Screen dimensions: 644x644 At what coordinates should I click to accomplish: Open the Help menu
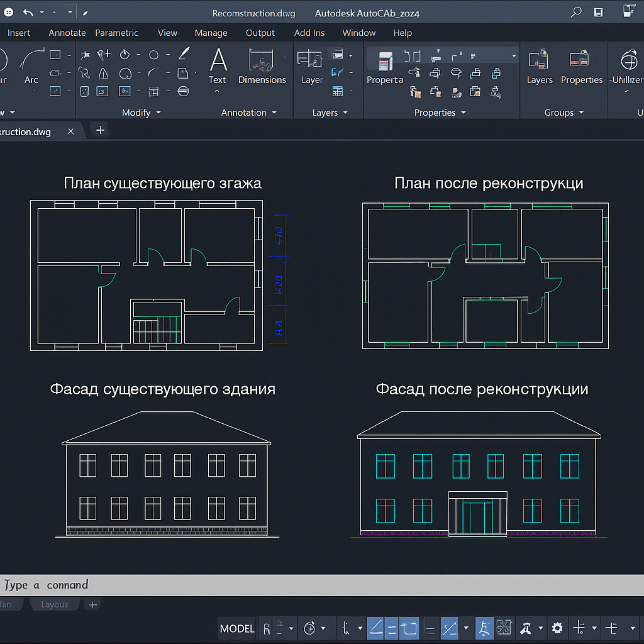[402, 33]
